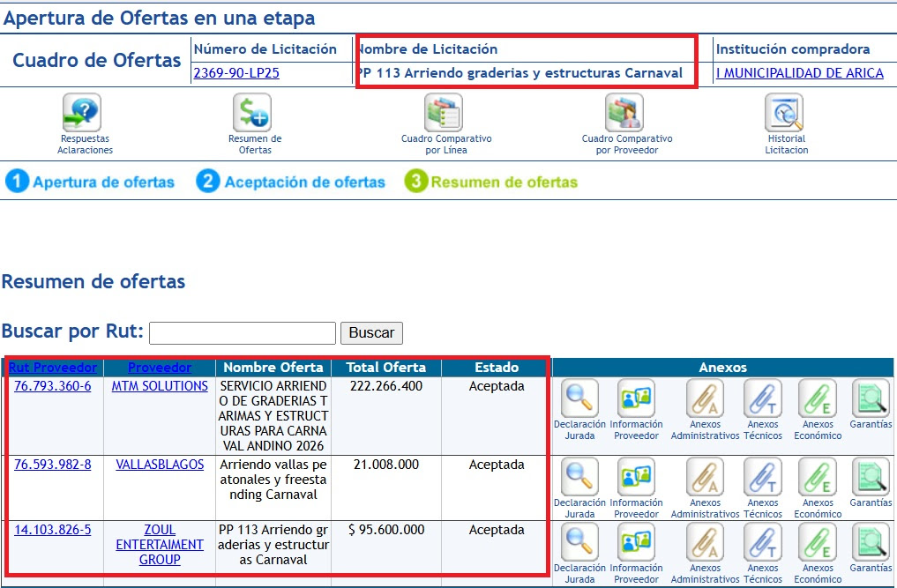Screen dimensions: 897x588
Task: Open licitación number 2369-90-LP25 link
Action: (x=235, y=73)
